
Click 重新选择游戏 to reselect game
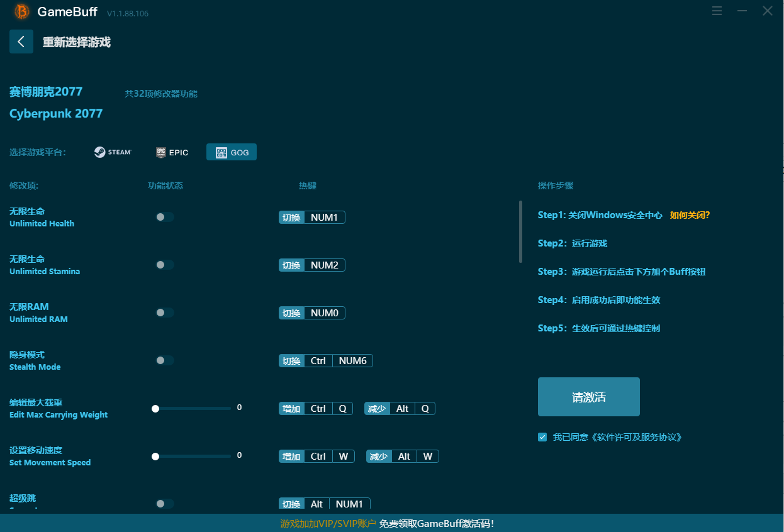(x=77, y=42)
